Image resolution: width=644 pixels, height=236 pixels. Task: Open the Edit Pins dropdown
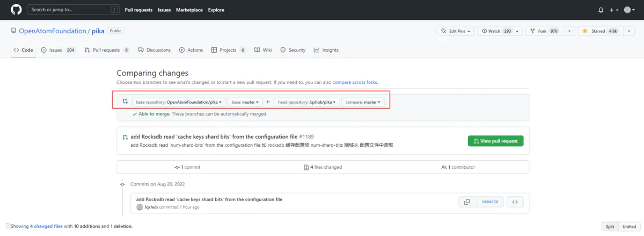click(455, 31)
